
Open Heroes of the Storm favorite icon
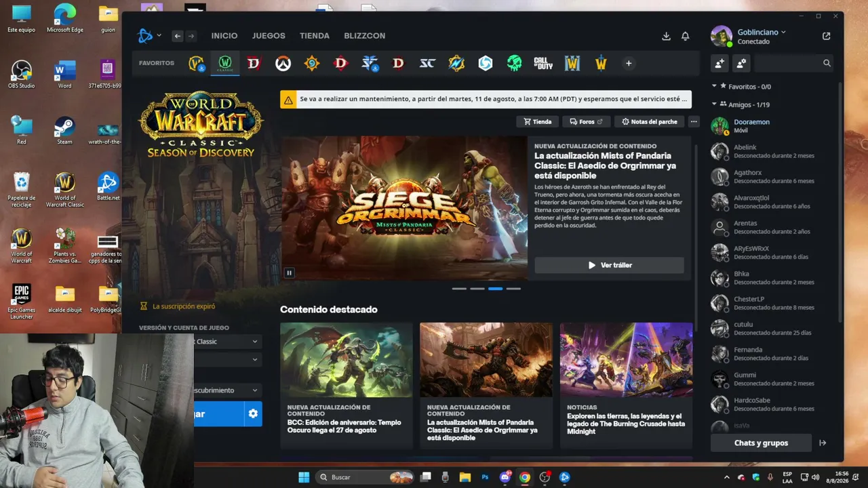[x=485, y=64]
